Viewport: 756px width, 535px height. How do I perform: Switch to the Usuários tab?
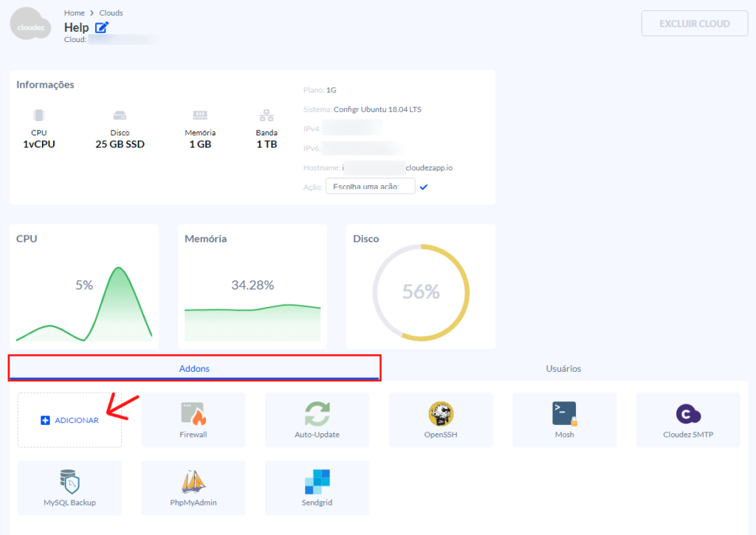[563, 368]
